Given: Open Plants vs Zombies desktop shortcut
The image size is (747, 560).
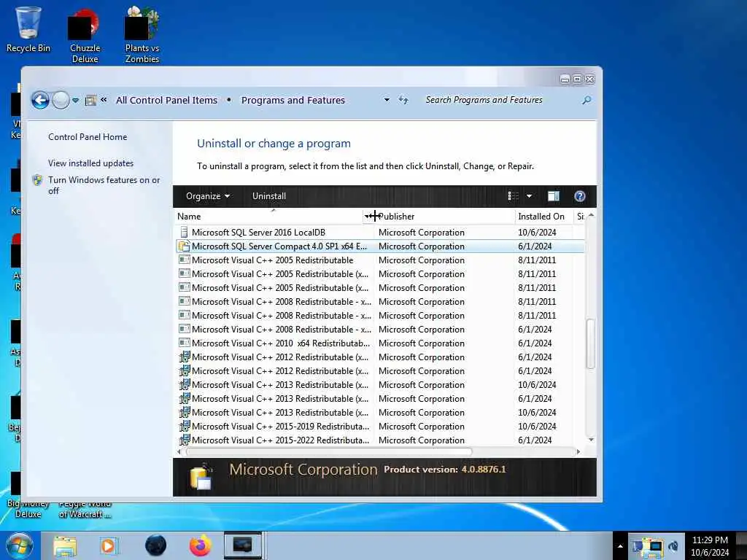Looking at the screenshot, I should [x=142, y=36].
